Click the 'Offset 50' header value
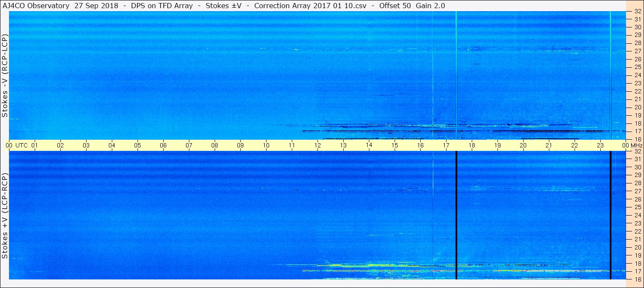Screen dimensions: 644x288 pyautogui.click(x=394, y=6)
